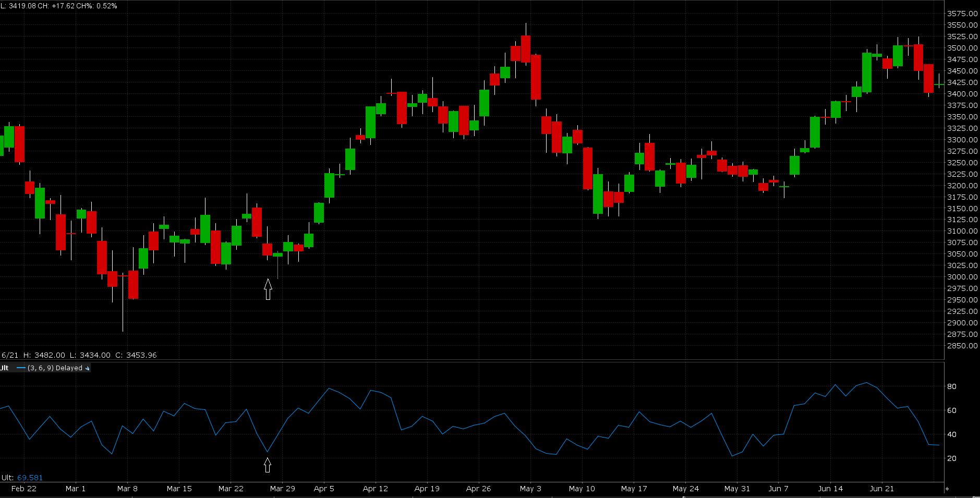Click the May 3 date label
The image size is (980, 498).
coord(531,489)
